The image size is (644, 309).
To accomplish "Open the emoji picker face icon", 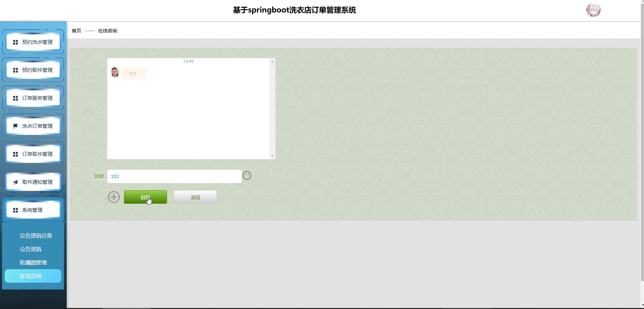I will pos(247,175).
